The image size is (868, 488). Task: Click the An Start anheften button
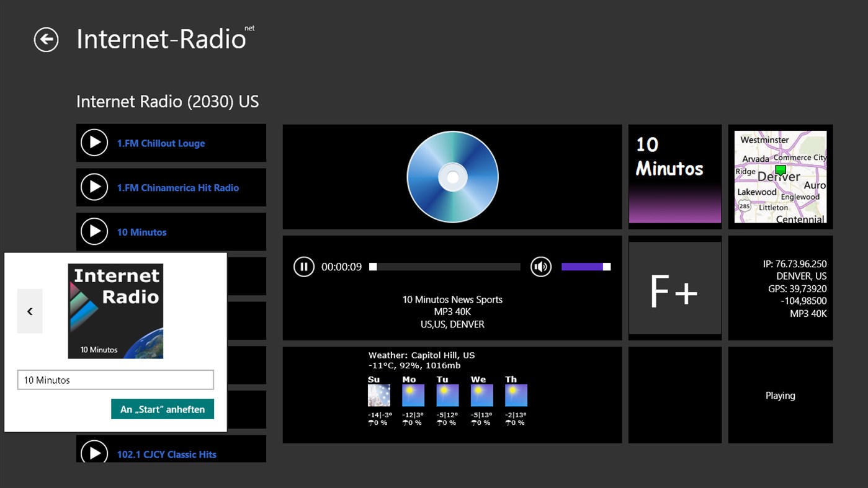coord(162,409)
